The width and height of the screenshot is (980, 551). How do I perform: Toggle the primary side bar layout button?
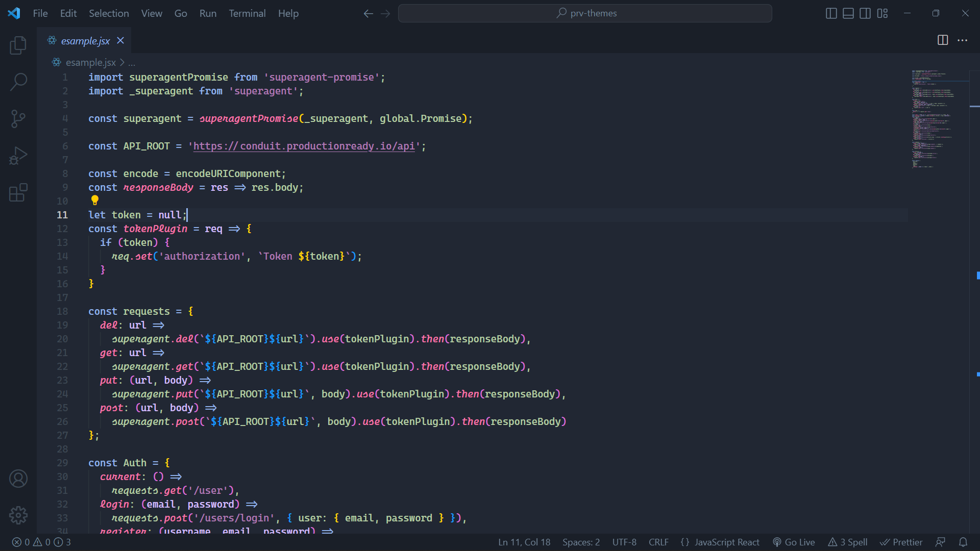pyautogui.click(x=831, y=13)
